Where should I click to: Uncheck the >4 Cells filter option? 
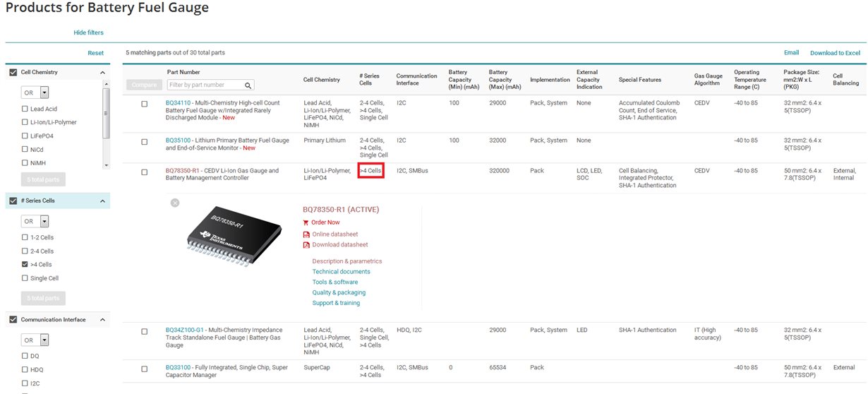[x=25, y=265]
